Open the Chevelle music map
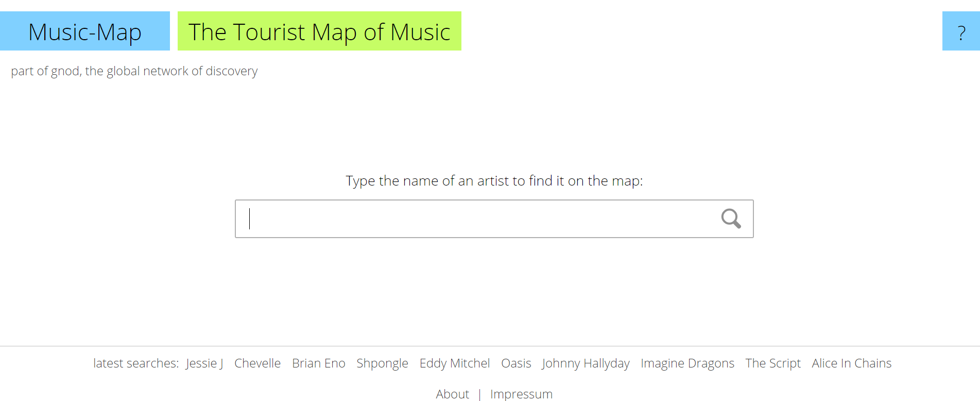Image resolution: width=980 pixels, height=401 pixels. click(x=257, y=363)
